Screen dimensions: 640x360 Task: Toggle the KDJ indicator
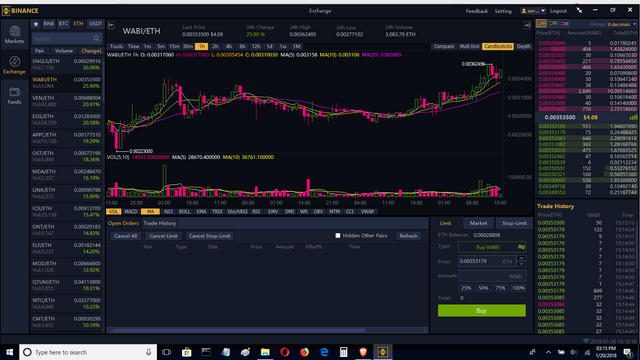(168, 211)
